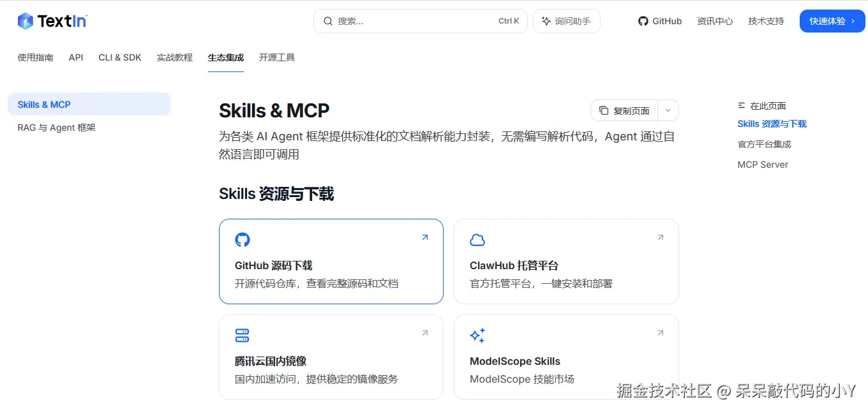This screenshot has width=868, height=412.
Task: Copy the page with 复制页面 button
Action: (x=624, y=110)
